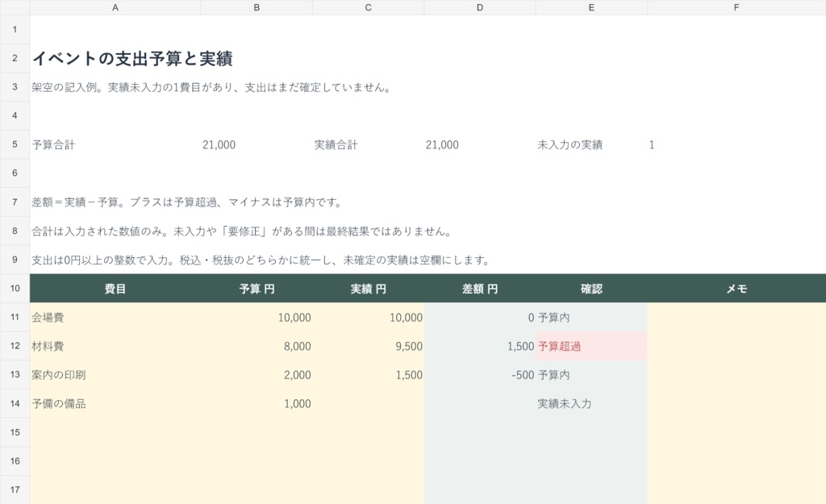The image size is (826, 504).
Task: Click the 案内の印刷 cell
Action: (115, 374)
